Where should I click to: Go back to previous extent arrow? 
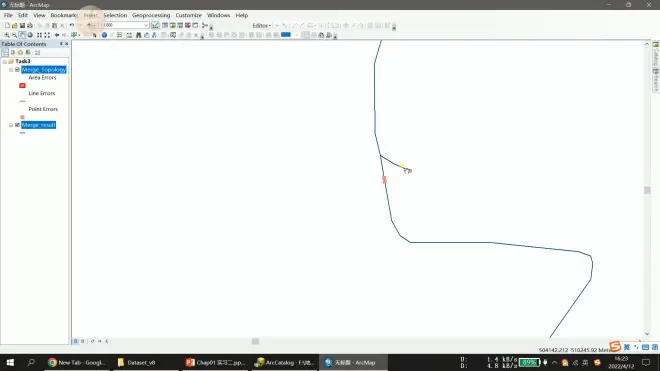coord(57,35)
